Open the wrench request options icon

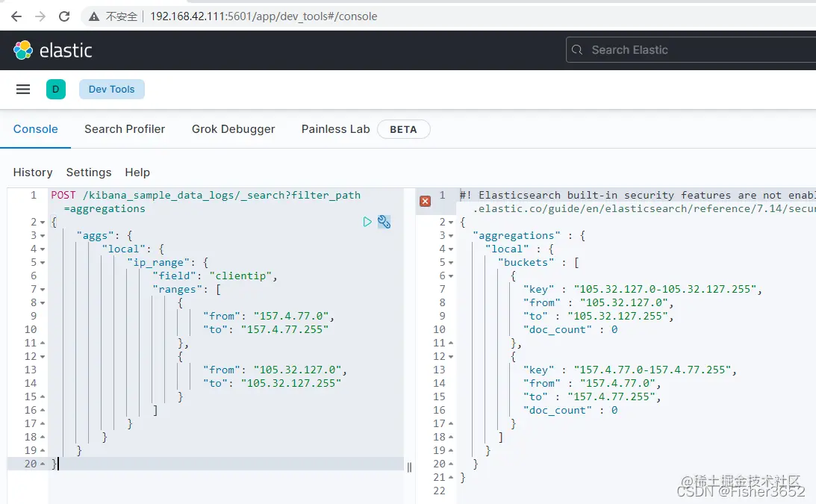(x=384, y=222)
